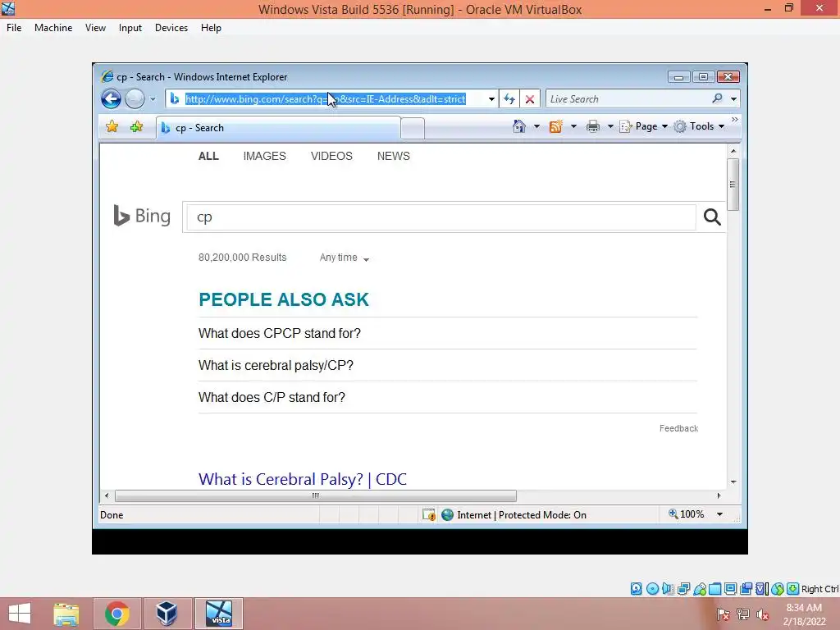Click the IE Forward navigation button

pyautogui.click(x=135, y=98)
